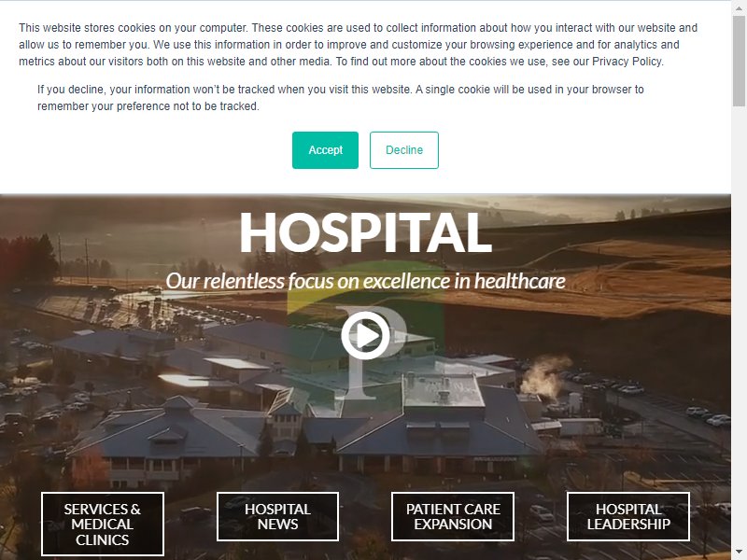
Task: Play the hospital hero video
Action: [365, 336]
